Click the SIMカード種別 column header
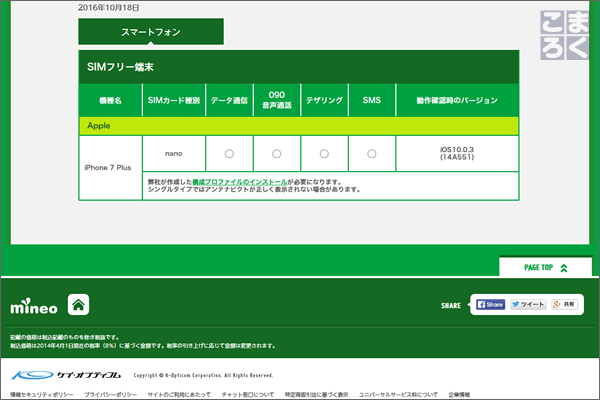This screenshot has width=600, height=400. (x=174, y=100)
